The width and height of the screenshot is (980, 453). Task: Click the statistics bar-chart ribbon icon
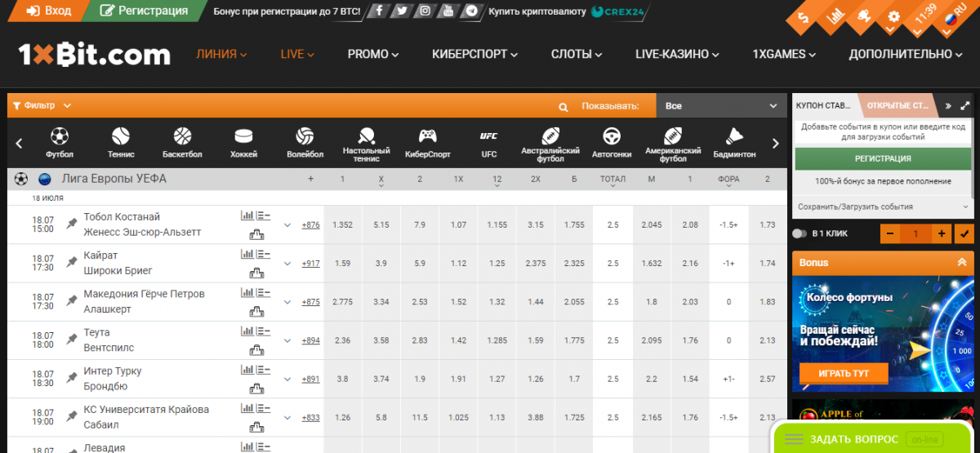[x=834, y=16]
